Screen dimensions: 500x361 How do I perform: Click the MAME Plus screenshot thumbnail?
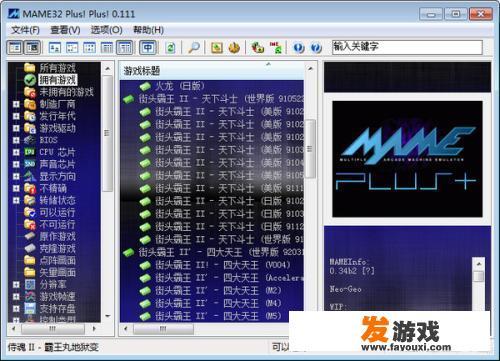[407, 159]
